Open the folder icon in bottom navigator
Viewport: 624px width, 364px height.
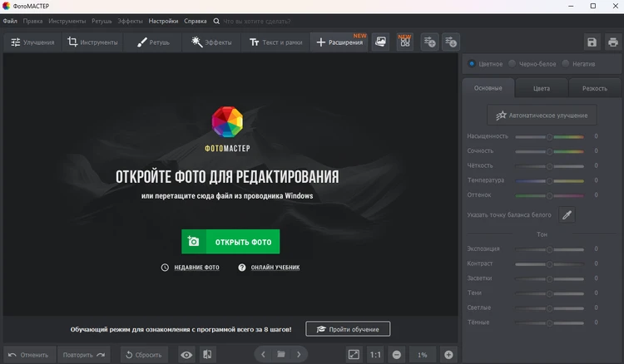pyautogui.click(x=281, y=355)
